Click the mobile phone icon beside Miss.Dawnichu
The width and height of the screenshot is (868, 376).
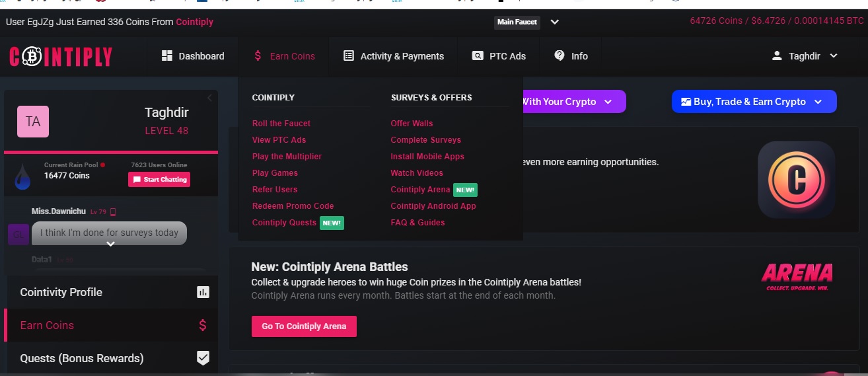point(113,211)
